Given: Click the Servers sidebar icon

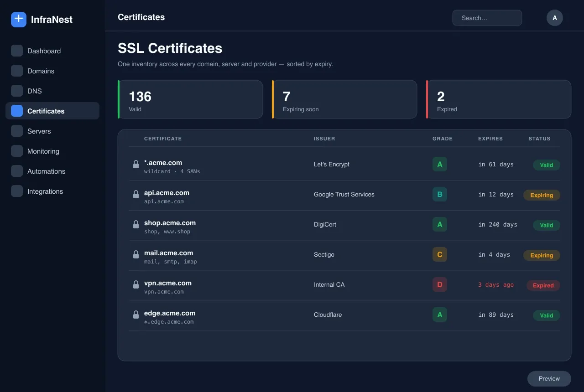Looking at the screenshot, I should (x=17, y=131).
